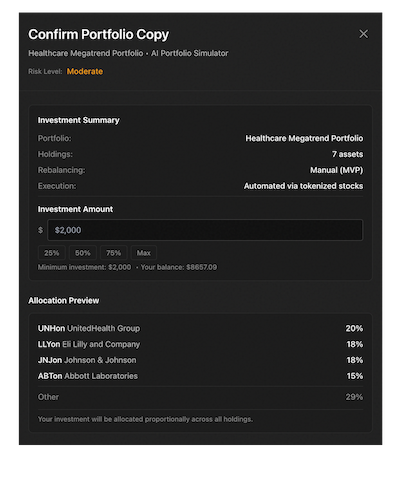400x481 pixels.
Task: Select the UNHon UnitedHealth Group row
Action: tap(200, 328)
